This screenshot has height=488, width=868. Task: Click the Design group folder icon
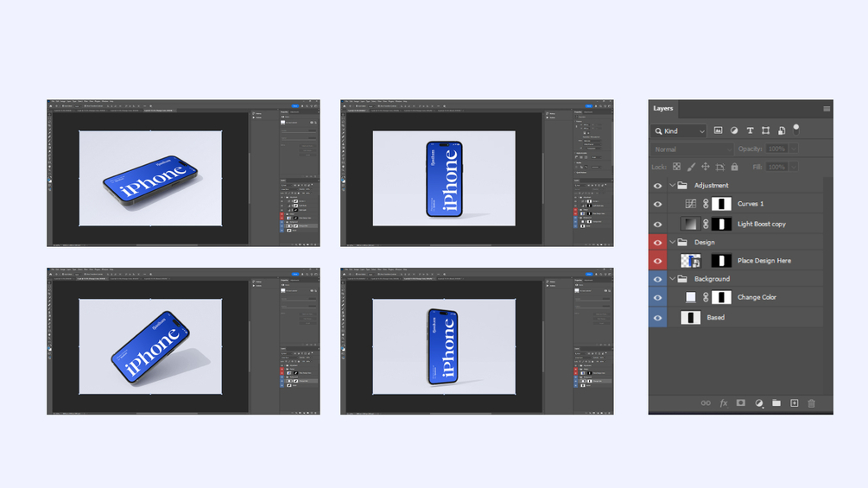click(x=682, y=243)
